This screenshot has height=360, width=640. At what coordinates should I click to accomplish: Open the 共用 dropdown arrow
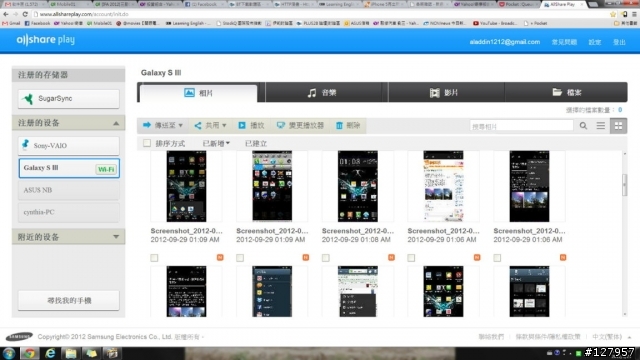(x=224, y=126)
